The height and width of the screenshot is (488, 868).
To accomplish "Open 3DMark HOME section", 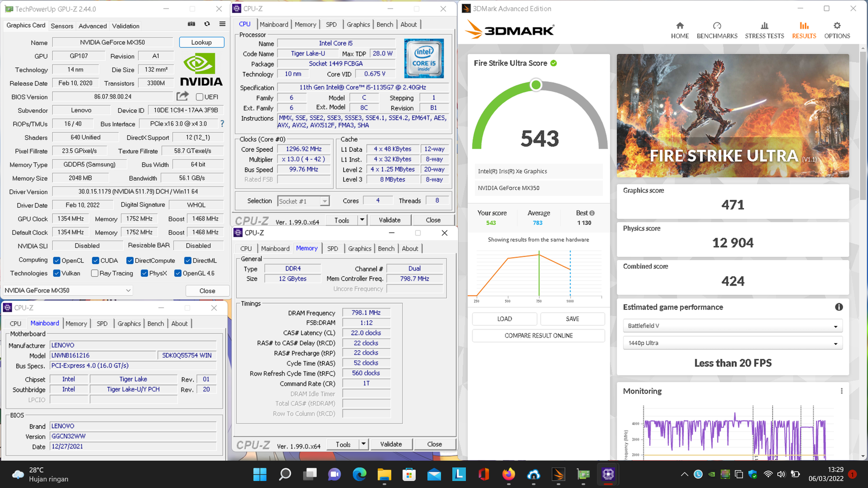I will click(679, 30).
